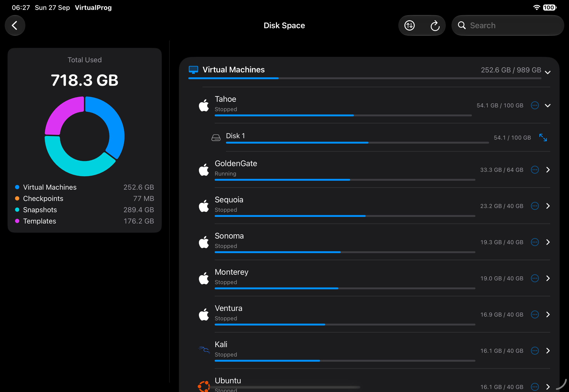The image size is (569, 392).
Task: Expand the Ubuntu row
Action: 548,387
